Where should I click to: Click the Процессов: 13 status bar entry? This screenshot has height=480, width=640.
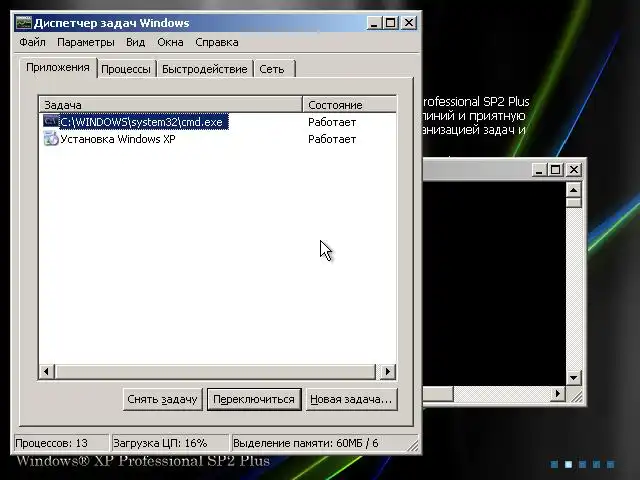tap(61, 443)
